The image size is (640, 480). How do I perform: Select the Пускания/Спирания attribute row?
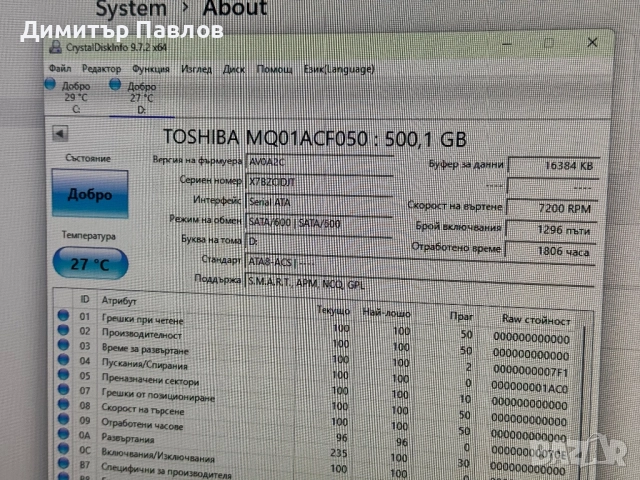pos(314,373)
